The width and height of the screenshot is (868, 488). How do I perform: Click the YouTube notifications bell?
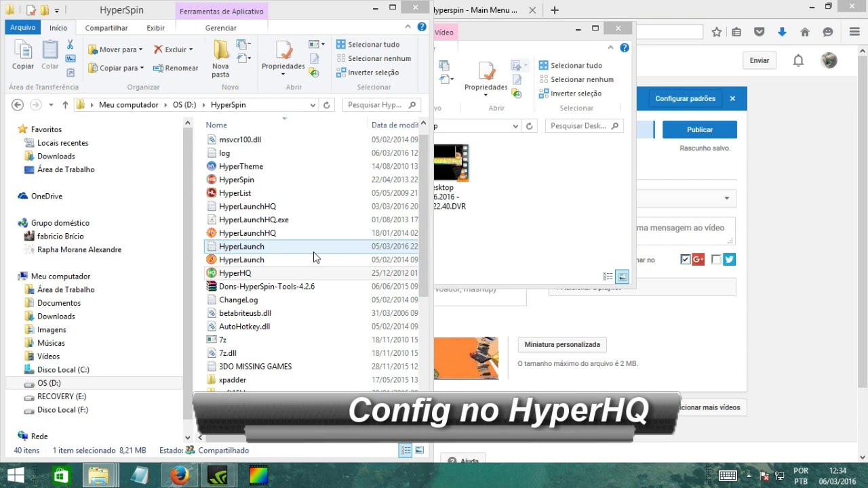point(798,60)
